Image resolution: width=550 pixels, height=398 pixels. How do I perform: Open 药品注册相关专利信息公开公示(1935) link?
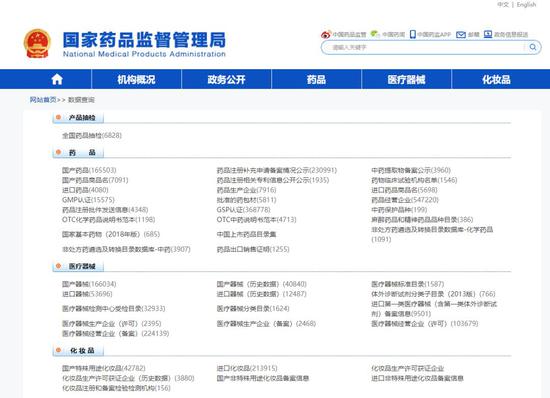point(273,180)
